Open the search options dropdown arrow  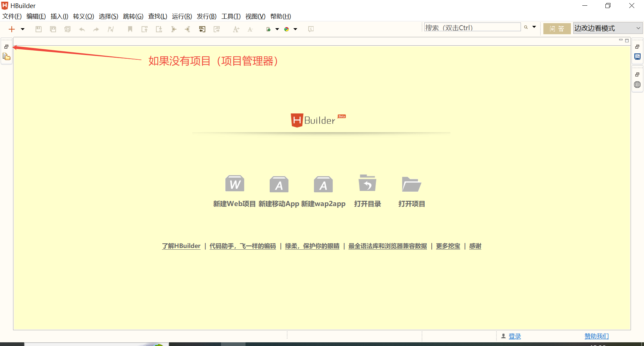pos(534,27)
